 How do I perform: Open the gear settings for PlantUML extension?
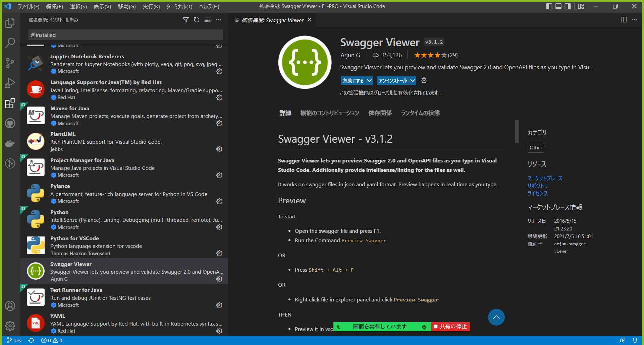click(219, 149)
